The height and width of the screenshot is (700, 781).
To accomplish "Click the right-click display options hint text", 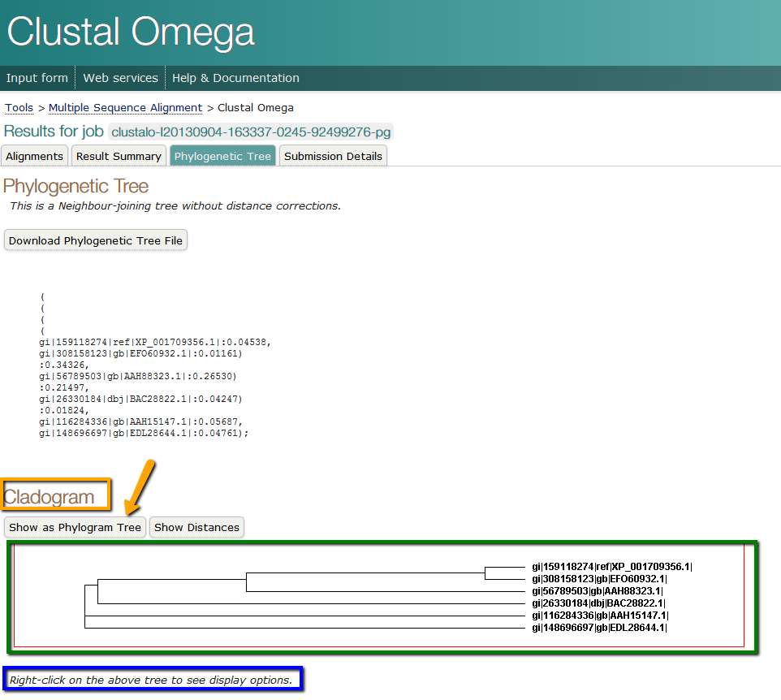I will click(x=151, y=680).
